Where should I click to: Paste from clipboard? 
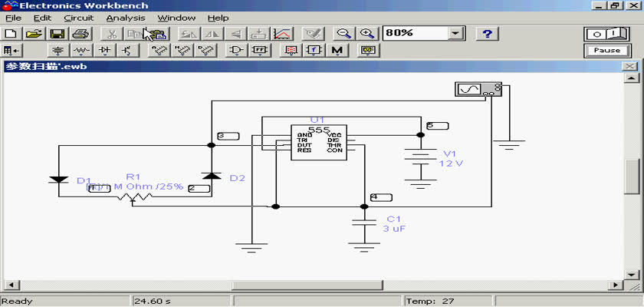[x=158, y=33]
